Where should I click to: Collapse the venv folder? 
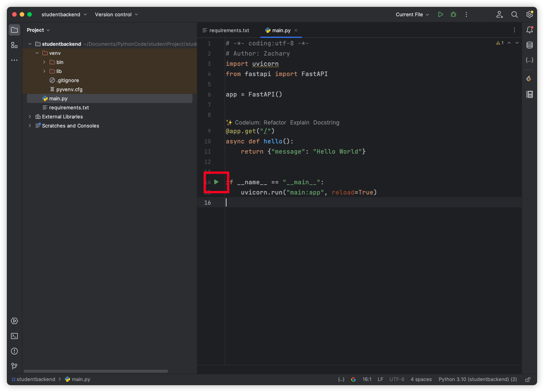tap(37, 53)
